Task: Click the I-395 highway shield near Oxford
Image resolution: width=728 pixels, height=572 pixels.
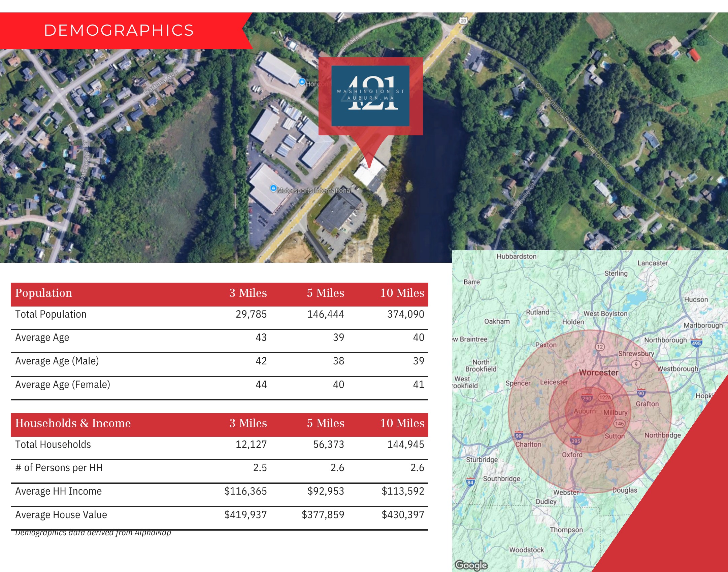Action: click(x=576, y=440)
